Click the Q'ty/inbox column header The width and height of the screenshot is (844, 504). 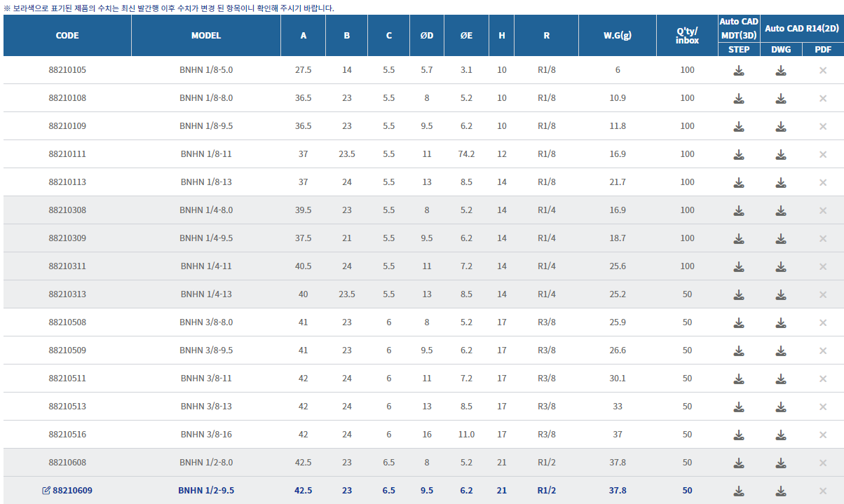[687, 35]
